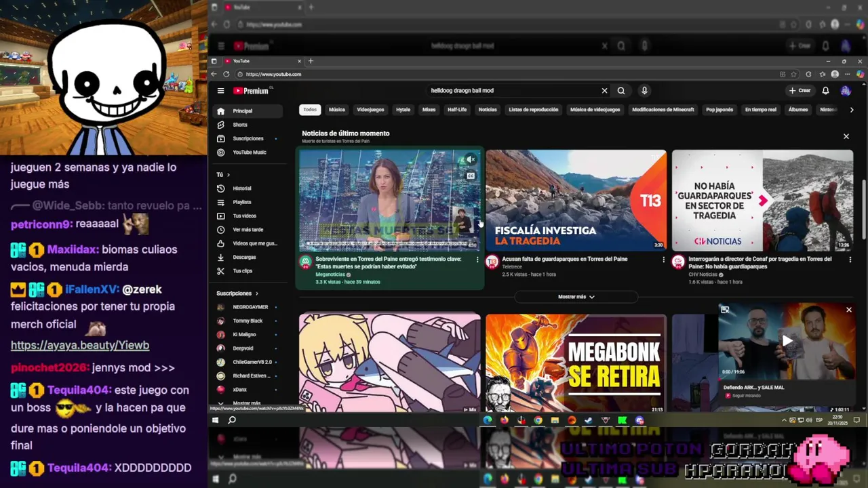
Task: Open YouTube Music in the sidebar
Action: [247, 152]
